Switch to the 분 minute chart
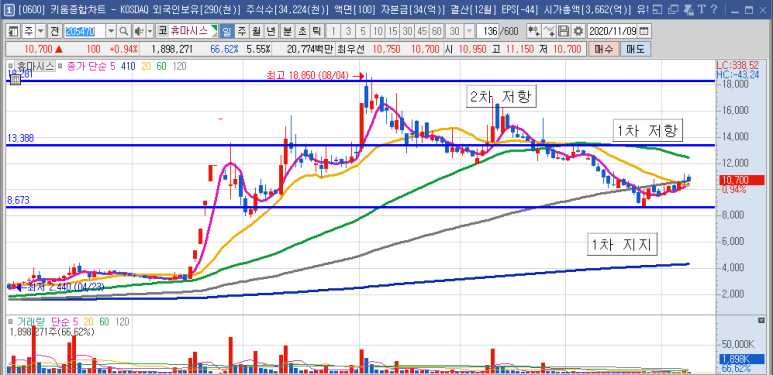Screen dimensions: 773x375 (287, 32)
